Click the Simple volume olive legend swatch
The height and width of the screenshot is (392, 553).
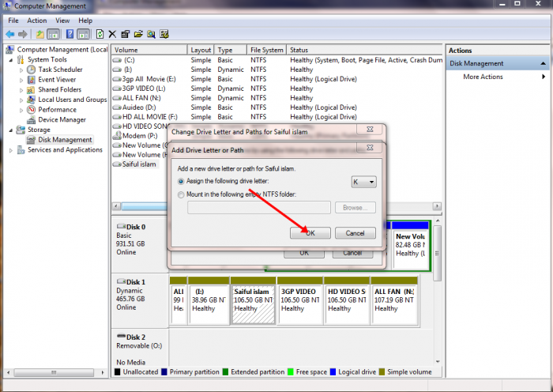(382, 372)
